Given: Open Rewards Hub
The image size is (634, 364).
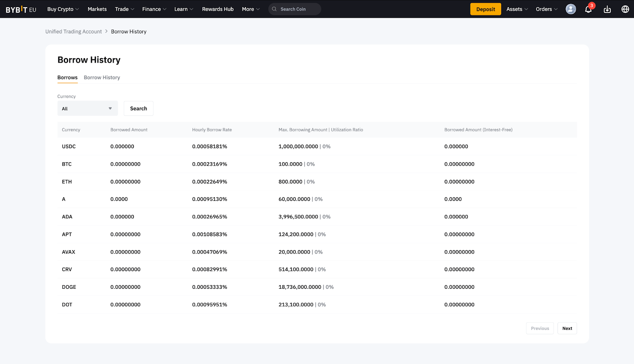Looking at the screenshot, I should click(x=218, y=9).
